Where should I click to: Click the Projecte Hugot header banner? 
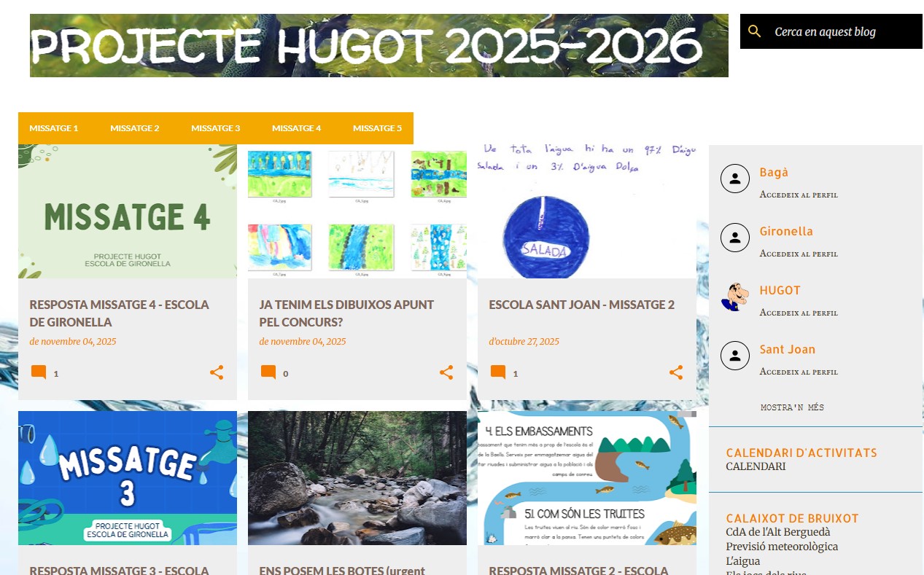click(x=378, y=45)
